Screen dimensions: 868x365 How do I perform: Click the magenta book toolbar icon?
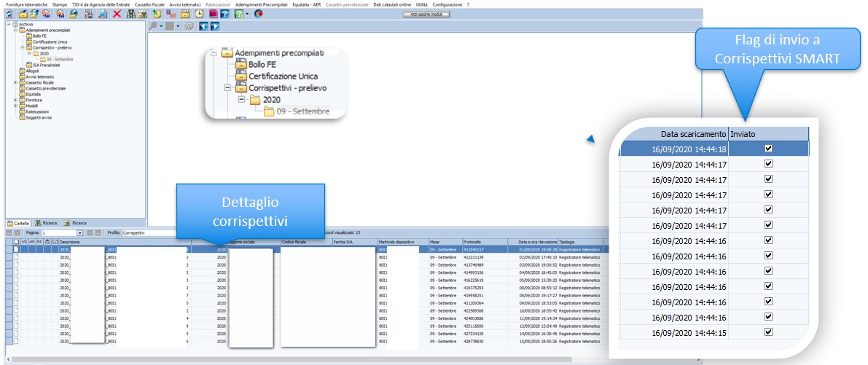coord(213,14)
